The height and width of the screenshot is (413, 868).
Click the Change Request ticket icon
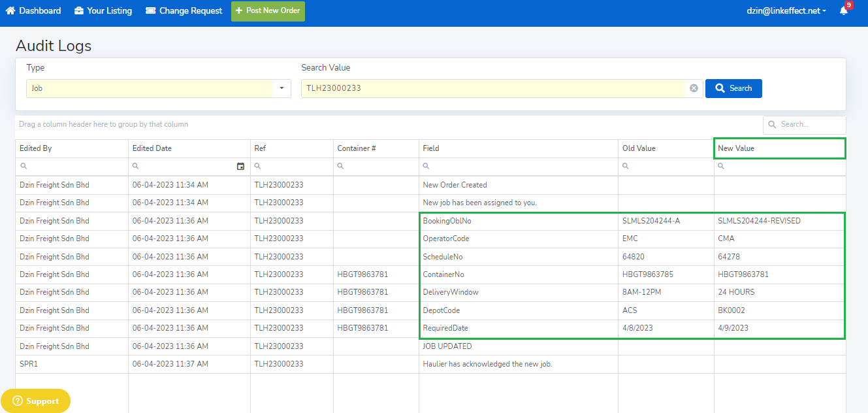click(x=150, y=11)
